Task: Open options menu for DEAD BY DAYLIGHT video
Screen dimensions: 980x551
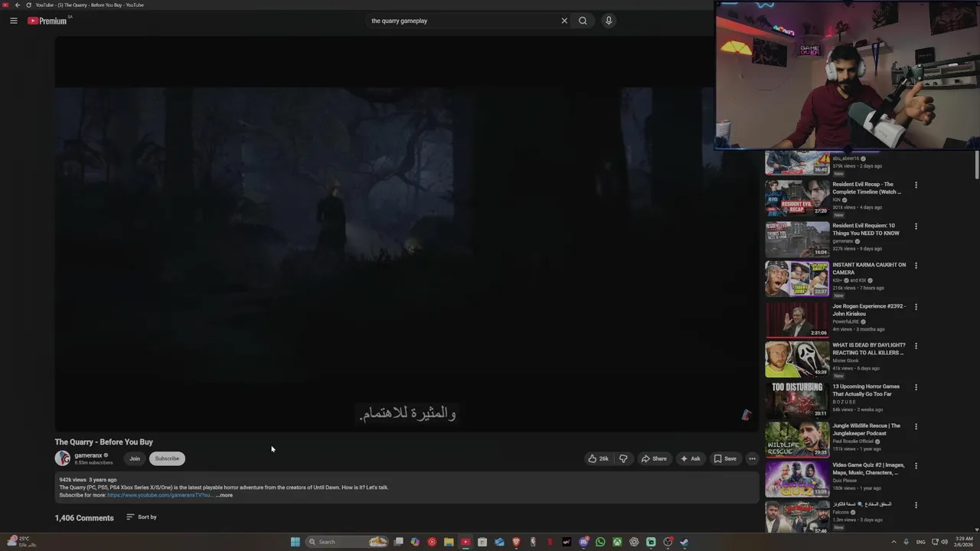Action: point(916,346)
